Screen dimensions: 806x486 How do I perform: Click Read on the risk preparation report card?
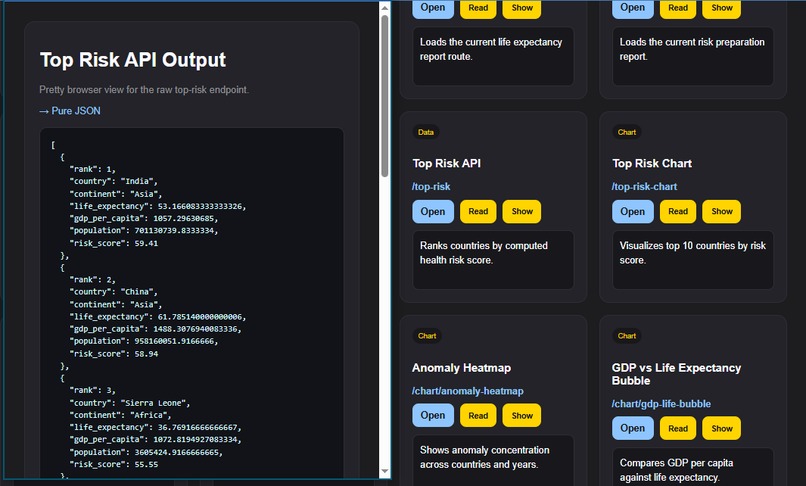tap(677, 8)
